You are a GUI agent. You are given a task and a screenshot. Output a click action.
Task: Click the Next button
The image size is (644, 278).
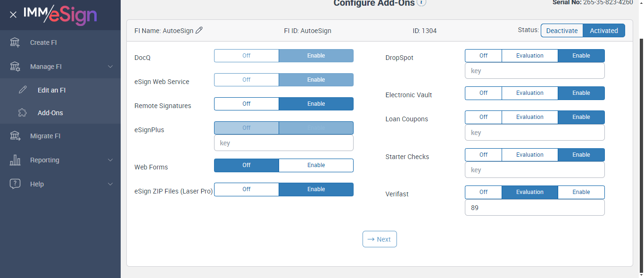(380, 239)
